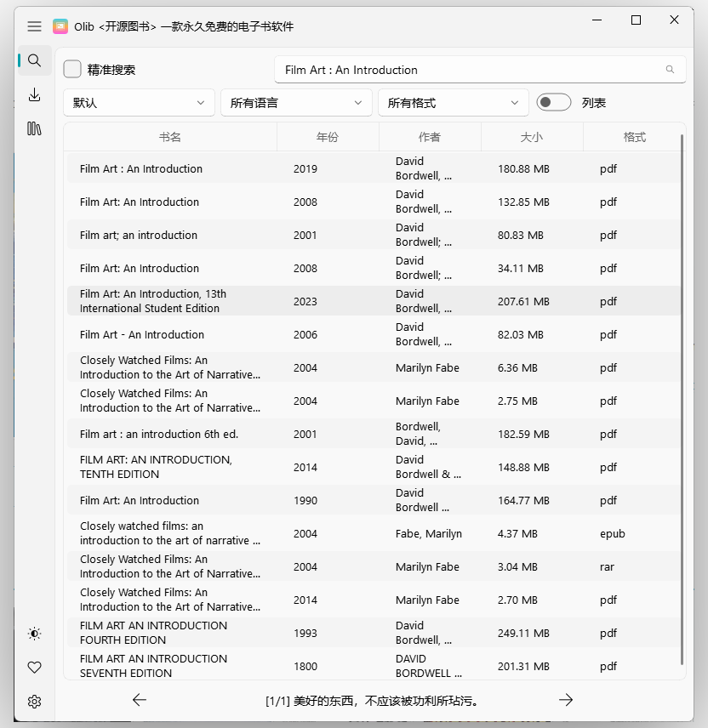Open the bookshelf library page in the sidebar
The height and width of the screenshot is (728, 708).
pyautogui.click(x=34, y=128)
